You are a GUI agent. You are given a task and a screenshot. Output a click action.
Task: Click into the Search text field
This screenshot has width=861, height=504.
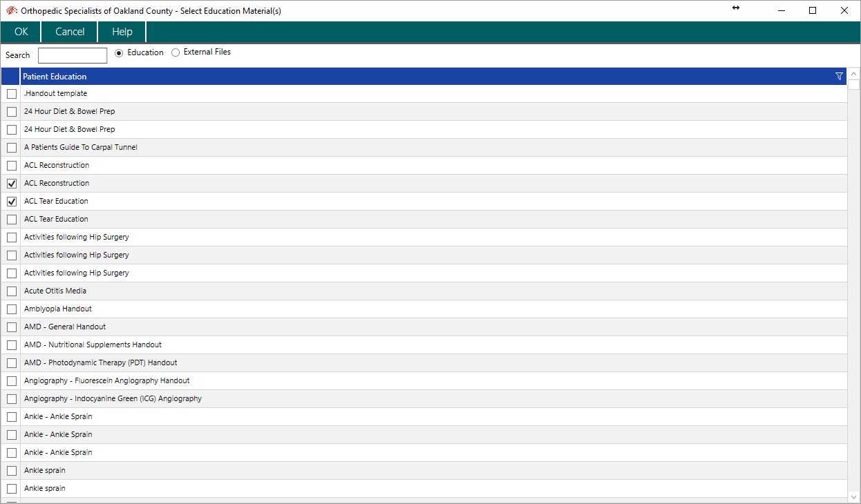(x=73, y=55)
